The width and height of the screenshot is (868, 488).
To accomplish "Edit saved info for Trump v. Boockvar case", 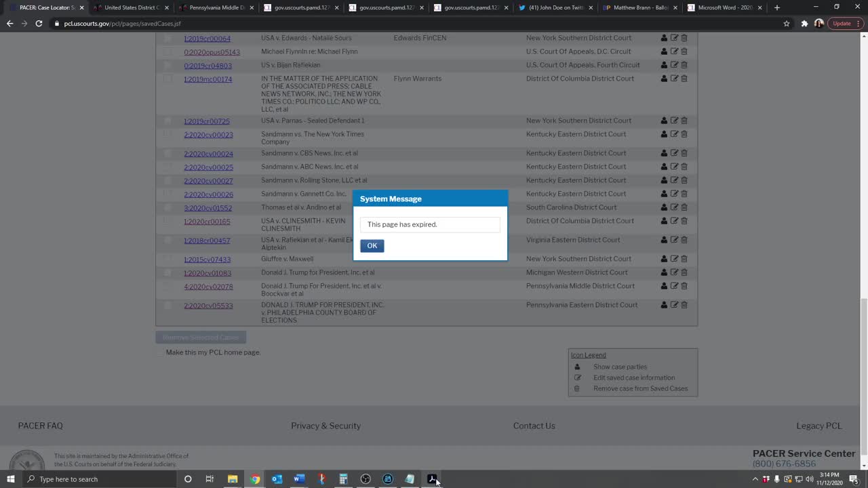I will (x=674, y=286).
